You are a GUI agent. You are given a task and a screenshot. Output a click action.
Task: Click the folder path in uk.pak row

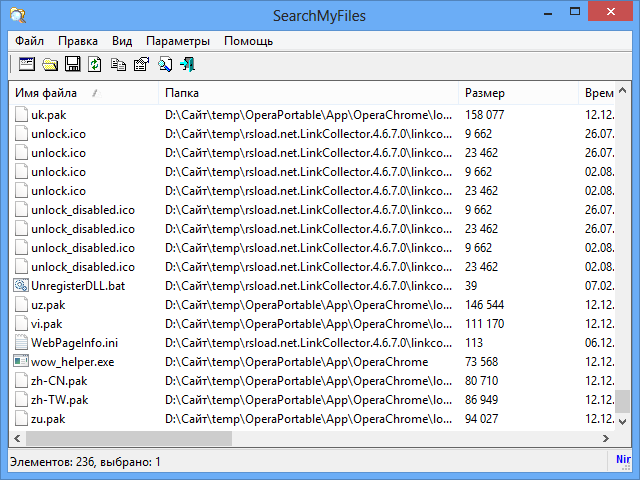309,115
